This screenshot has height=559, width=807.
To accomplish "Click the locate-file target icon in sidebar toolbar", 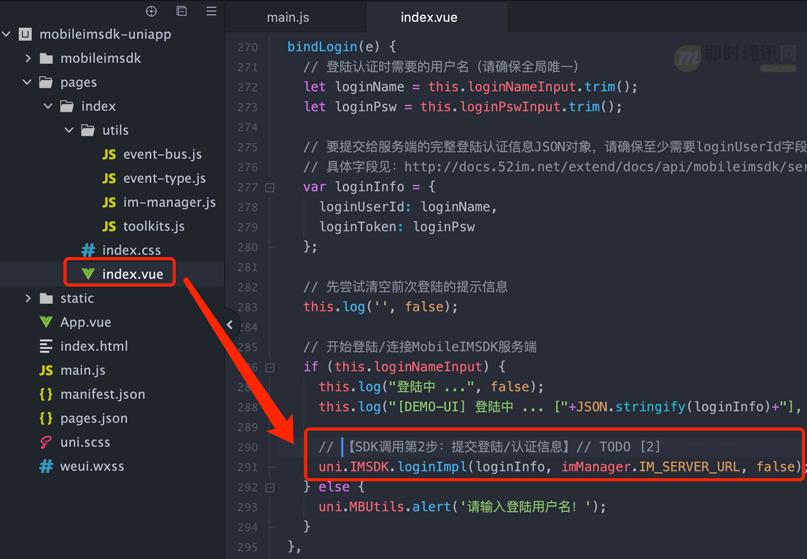I will click(x=151, y=11).
